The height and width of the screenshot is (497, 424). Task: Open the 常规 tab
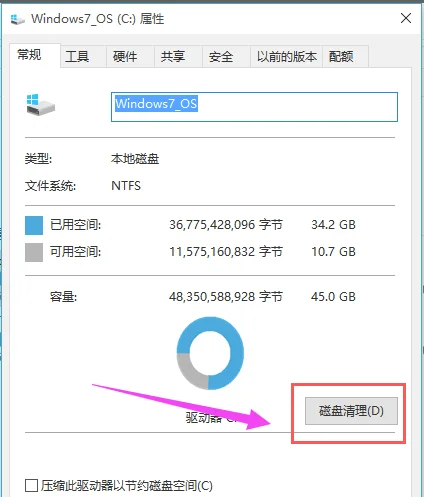coord(35,55)
